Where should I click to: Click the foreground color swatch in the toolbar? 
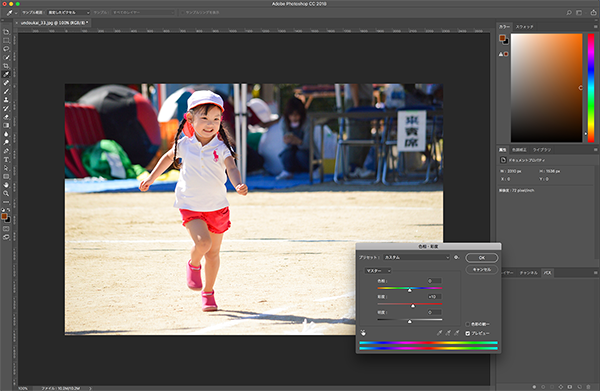[4, 217]
